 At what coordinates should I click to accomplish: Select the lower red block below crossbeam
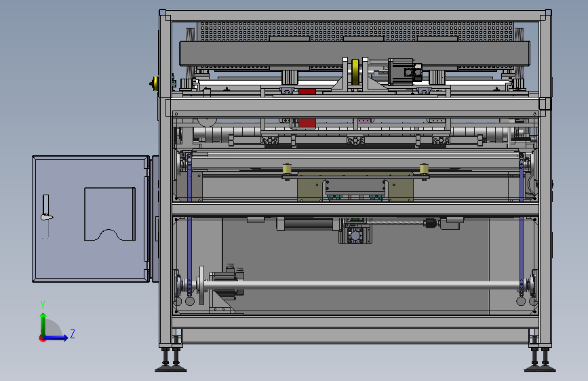pyautogui.click(x=307, y=123)
